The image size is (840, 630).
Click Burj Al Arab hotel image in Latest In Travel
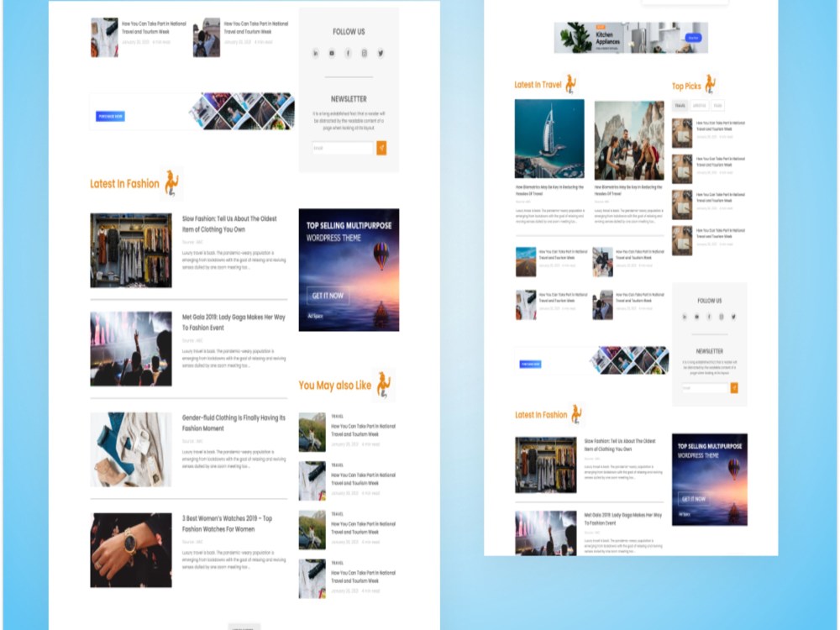point(549,139)
